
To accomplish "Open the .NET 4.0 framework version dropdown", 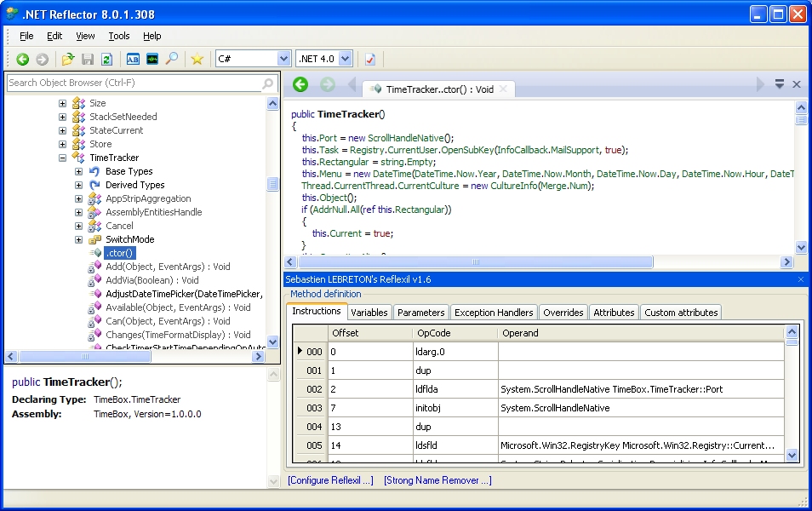I will pyautogui.click(x=345, y=59).
